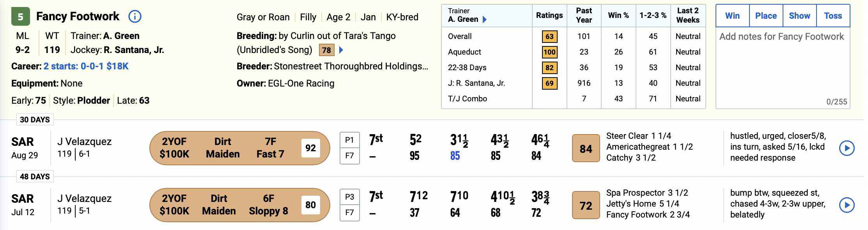Click the 80 race rating badge
The width and height of the screenshot is (868, 230).
[310, 205]
